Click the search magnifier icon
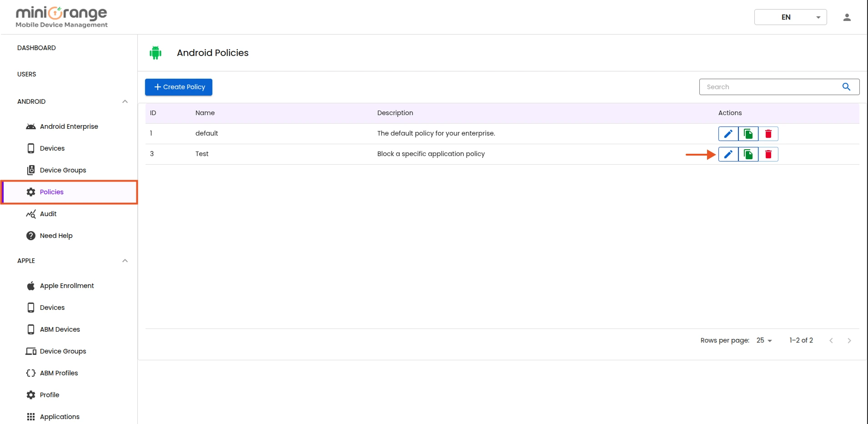Image resolution: width=868 pixels, height=424 pixels. [847, 86]
